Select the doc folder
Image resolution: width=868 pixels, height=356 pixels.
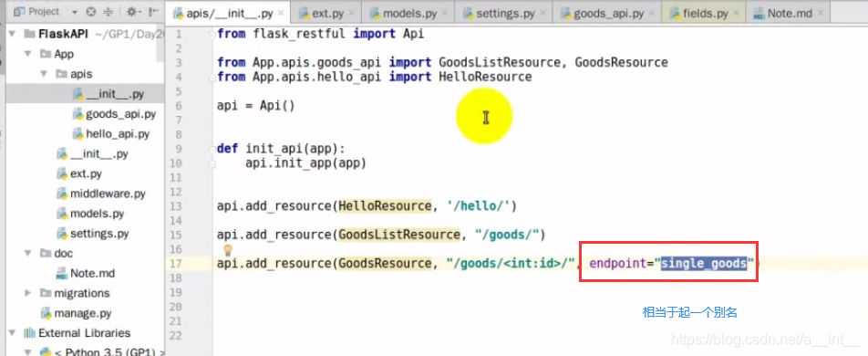(64, 254)
